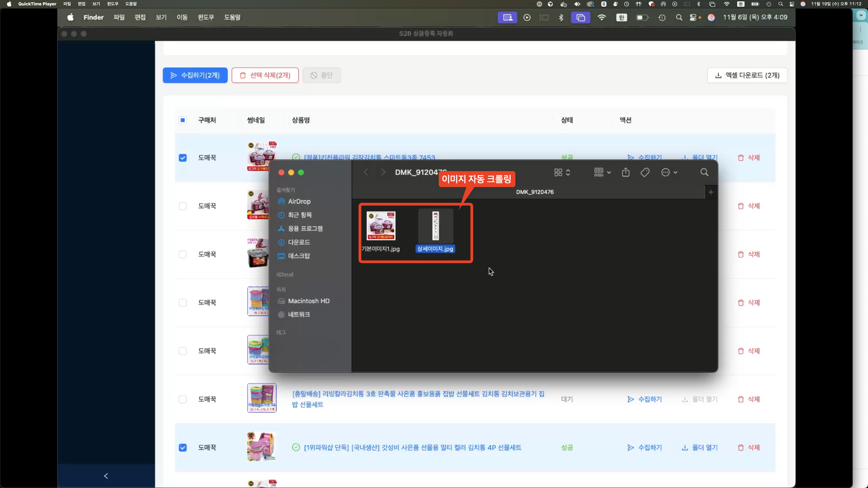868x488 pixels.
Task: Toggle the select-all header checkbox
Action: (x=183, y=120)
